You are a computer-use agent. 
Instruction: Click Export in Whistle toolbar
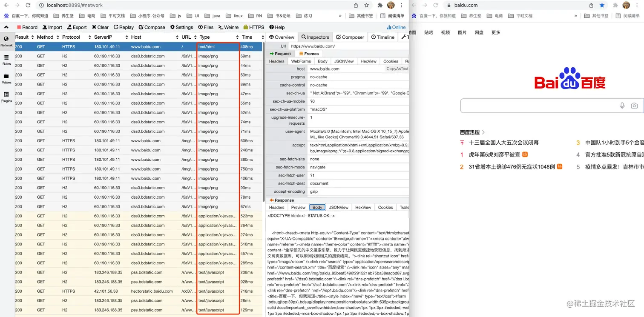click(x=77, y=27)
